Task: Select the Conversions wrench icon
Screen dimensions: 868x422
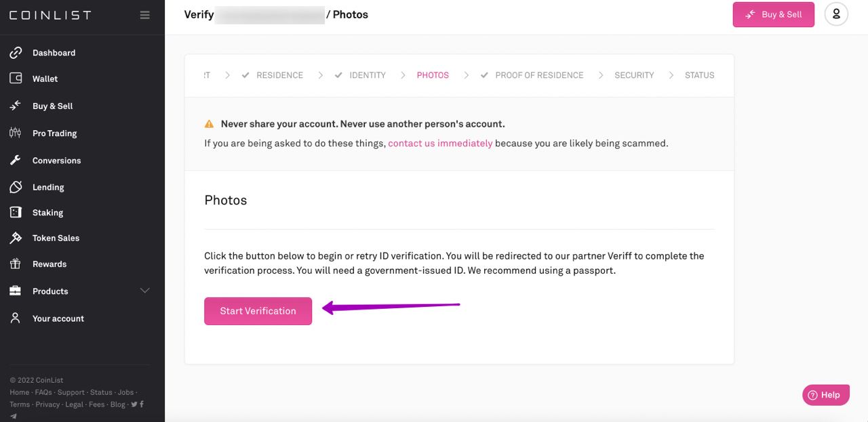Action: (15, 161)
